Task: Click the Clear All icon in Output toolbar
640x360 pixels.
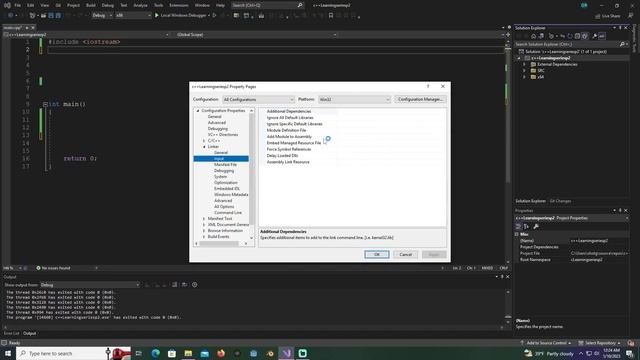Action: [x=175, y=285]
